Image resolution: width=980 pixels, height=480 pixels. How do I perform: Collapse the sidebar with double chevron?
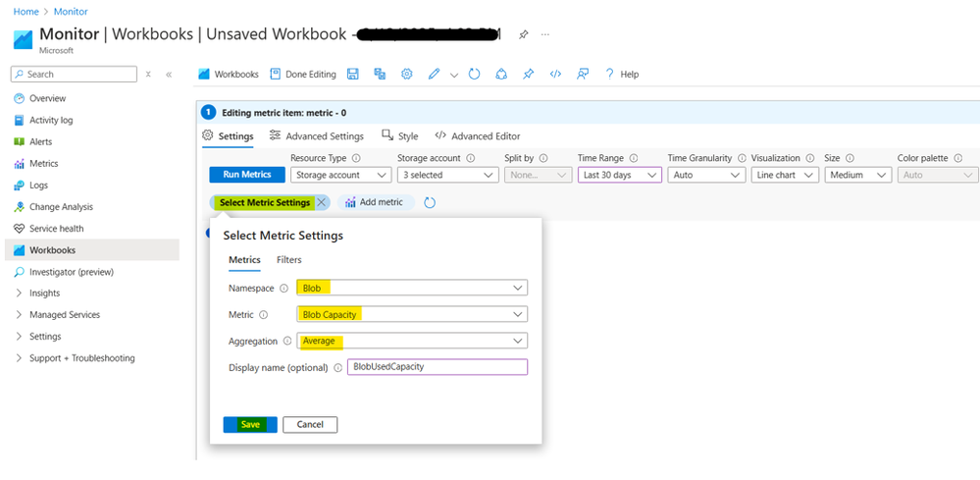click(169, 74)
